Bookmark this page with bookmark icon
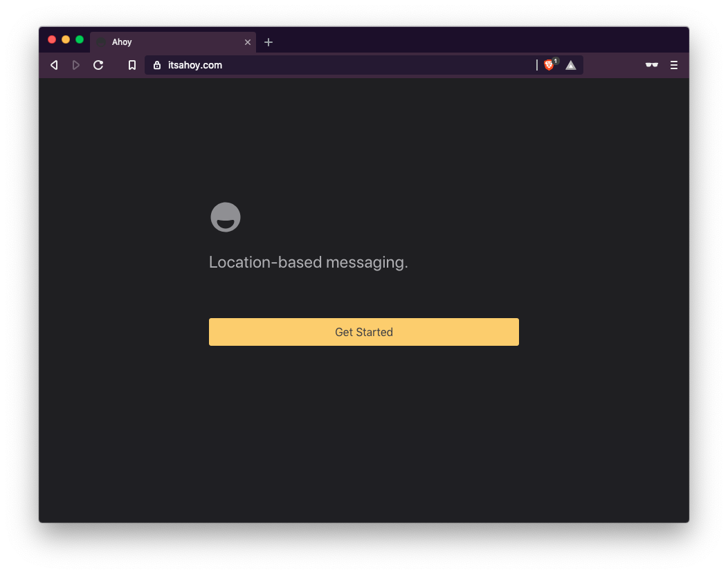Image resolution: width=728 pixels, height=574 pixels. (132, 65)
